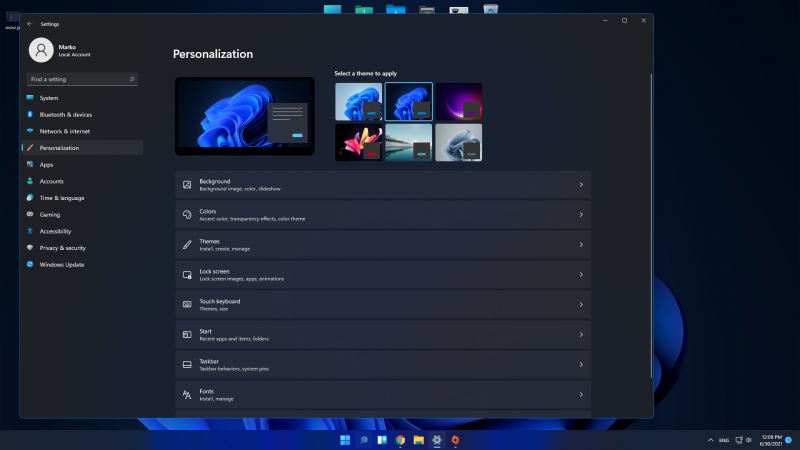
Task: Select Personalization in the sidebar
Action: tap(82, 148)
